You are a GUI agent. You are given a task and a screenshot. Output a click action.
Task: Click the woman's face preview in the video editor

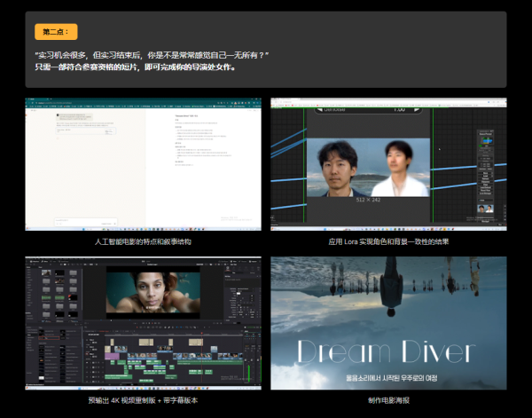pyautogui.click(x=153, y=292)
